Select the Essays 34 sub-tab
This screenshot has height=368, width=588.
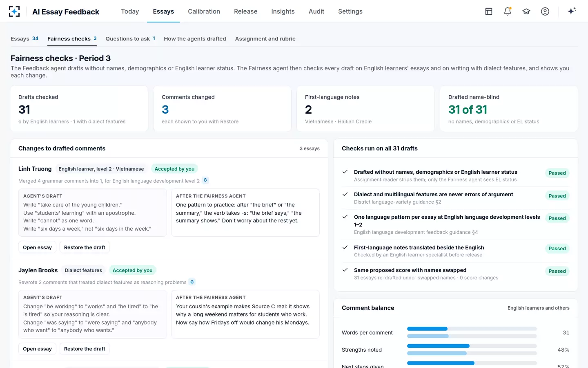[x=24, y=39]
